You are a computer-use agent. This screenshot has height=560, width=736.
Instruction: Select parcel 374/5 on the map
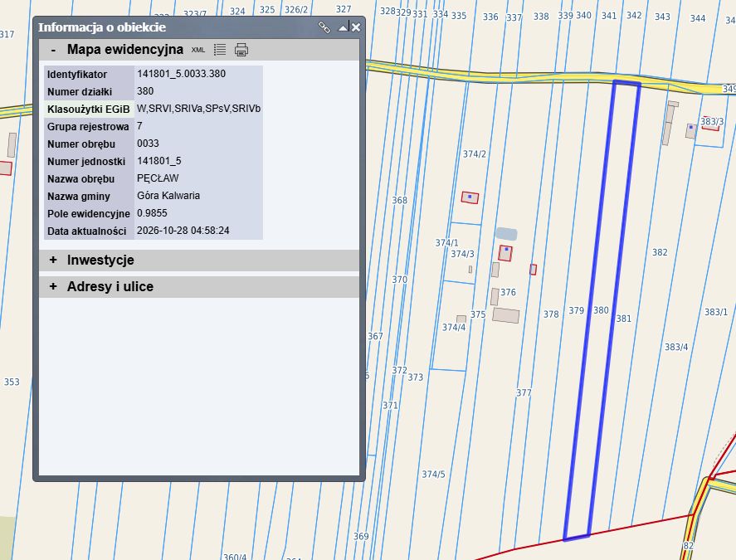click(x=433, y=475)
